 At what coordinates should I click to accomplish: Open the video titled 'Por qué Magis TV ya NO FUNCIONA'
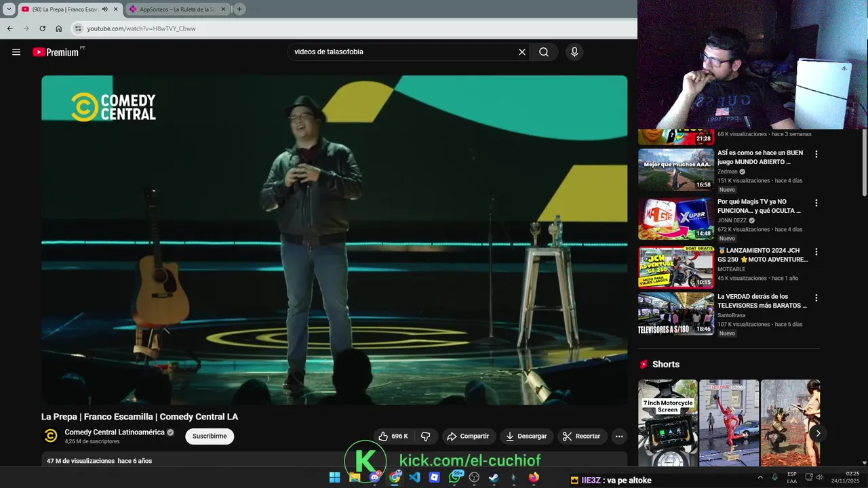tap(761, 206)
